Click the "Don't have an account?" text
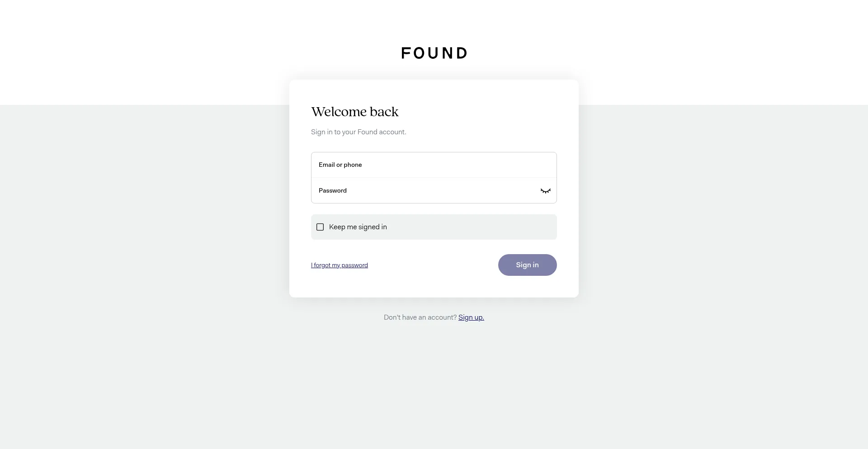 point(420,317)
